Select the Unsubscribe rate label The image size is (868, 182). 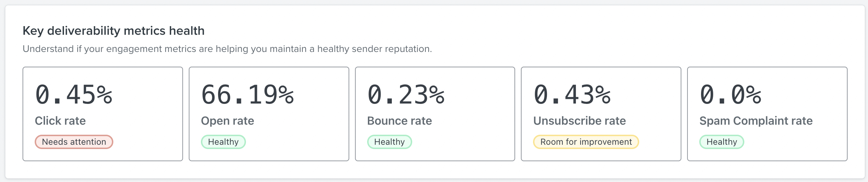580,121
